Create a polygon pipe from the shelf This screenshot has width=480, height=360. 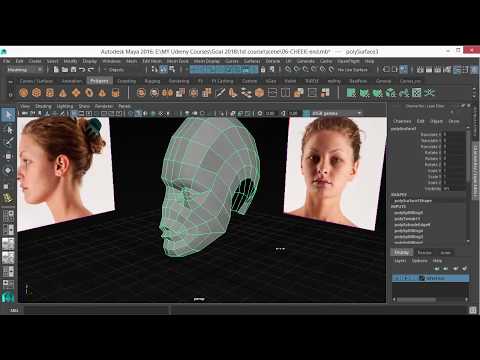tap(115, 92)
